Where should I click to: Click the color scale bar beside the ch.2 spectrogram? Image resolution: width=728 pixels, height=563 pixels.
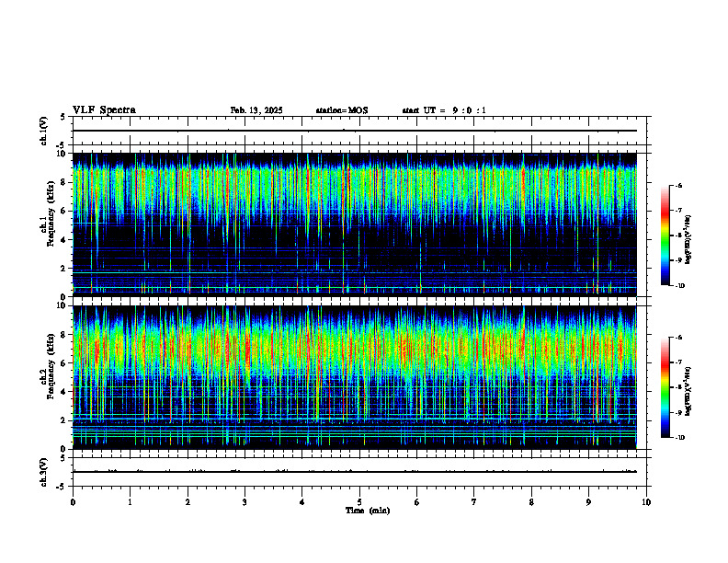pos(665,387)
